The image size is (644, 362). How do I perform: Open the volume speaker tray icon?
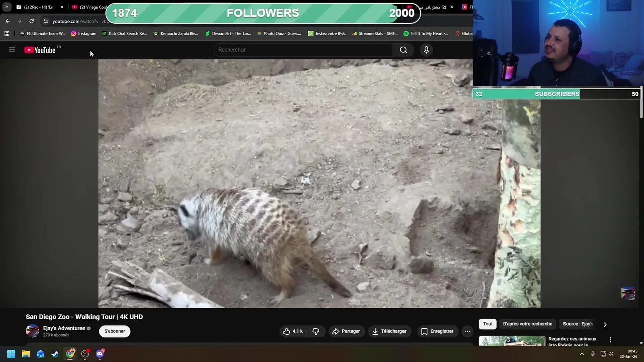pyautogui.click(x=611, y=354)
